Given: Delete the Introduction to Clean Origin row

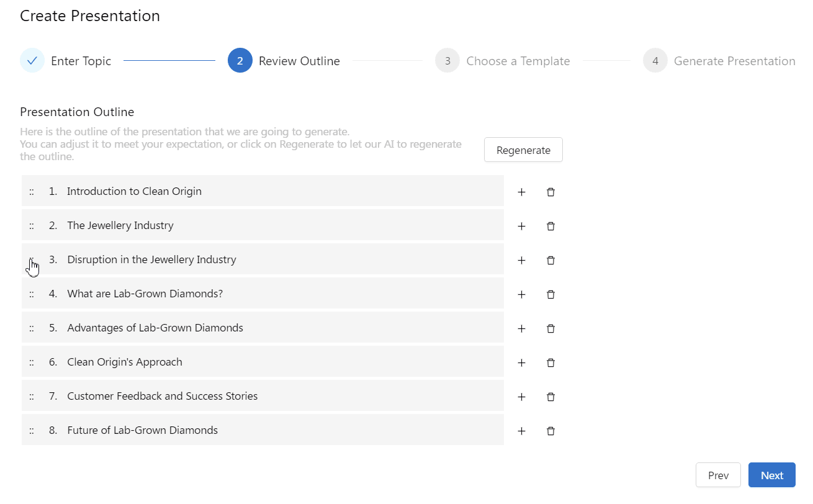Looking at the screenshot, I should (x=550, y=192).
